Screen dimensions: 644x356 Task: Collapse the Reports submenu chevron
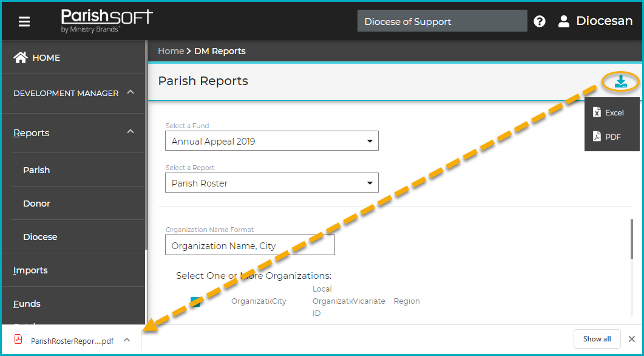pyautogui.click(x=130, y=132)
